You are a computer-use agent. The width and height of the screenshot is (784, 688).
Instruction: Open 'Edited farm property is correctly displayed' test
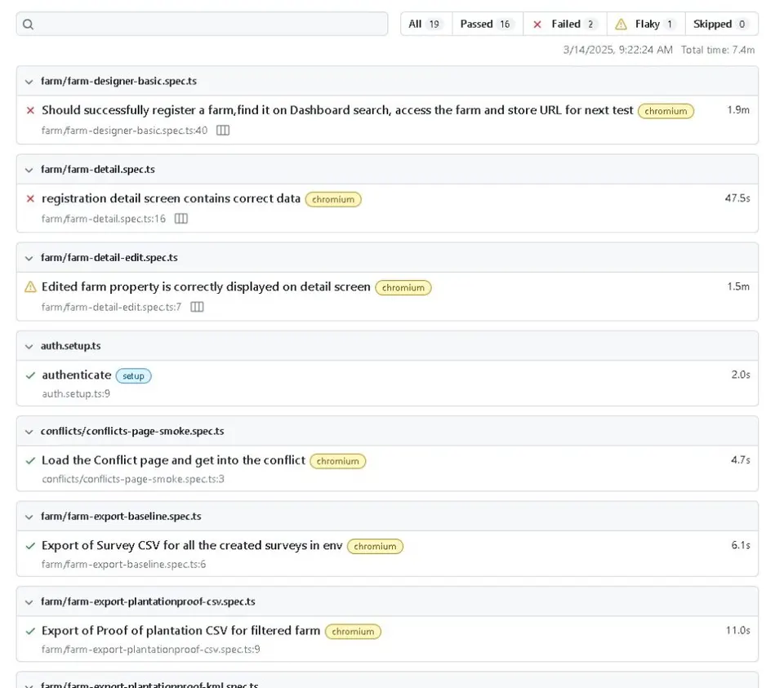tap(206, 286)
